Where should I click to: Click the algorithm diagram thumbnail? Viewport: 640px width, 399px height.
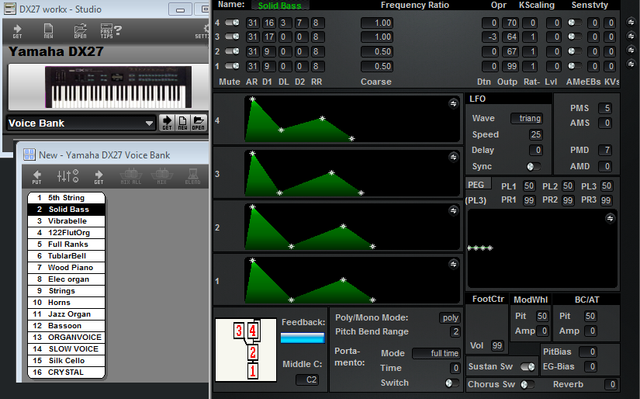[x=246, y=350]
